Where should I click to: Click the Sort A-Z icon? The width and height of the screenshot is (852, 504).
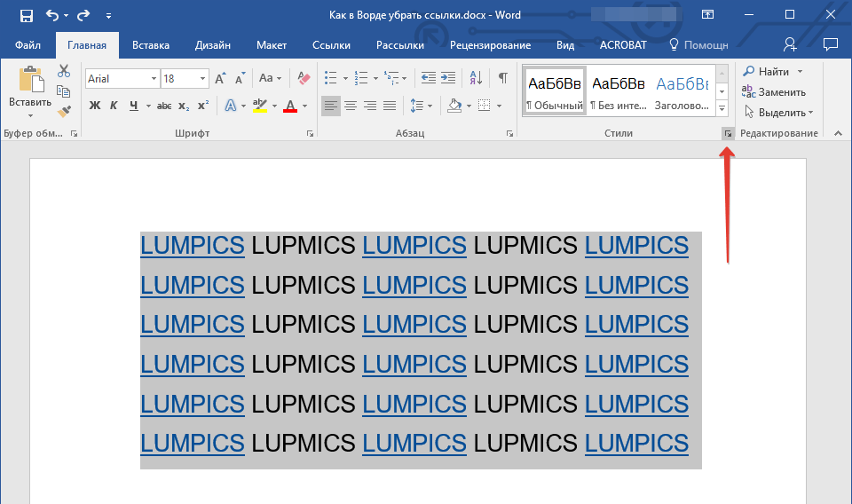(475, 78)
